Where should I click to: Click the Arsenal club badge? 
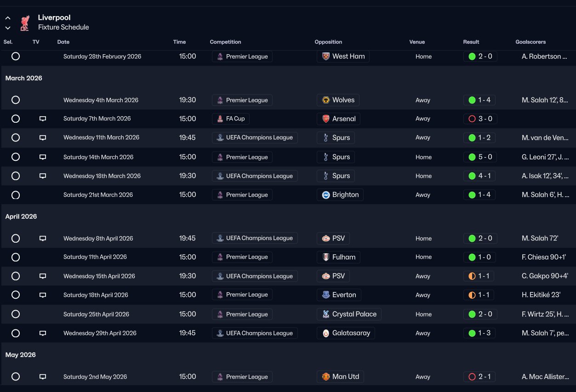326,119
